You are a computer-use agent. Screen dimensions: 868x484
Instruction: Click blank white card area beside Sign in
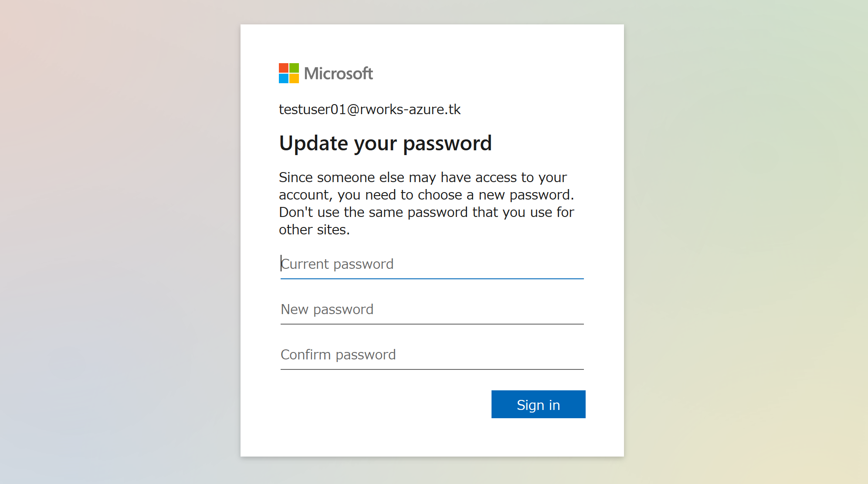tap(383, 404)
